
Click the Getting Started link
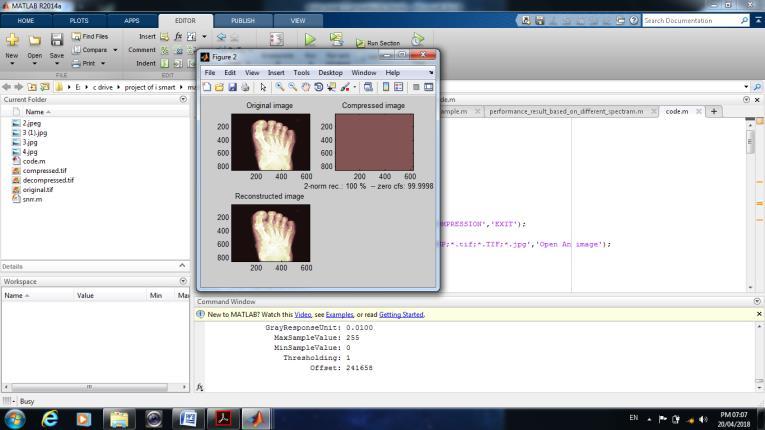click(x=401, y=314)
